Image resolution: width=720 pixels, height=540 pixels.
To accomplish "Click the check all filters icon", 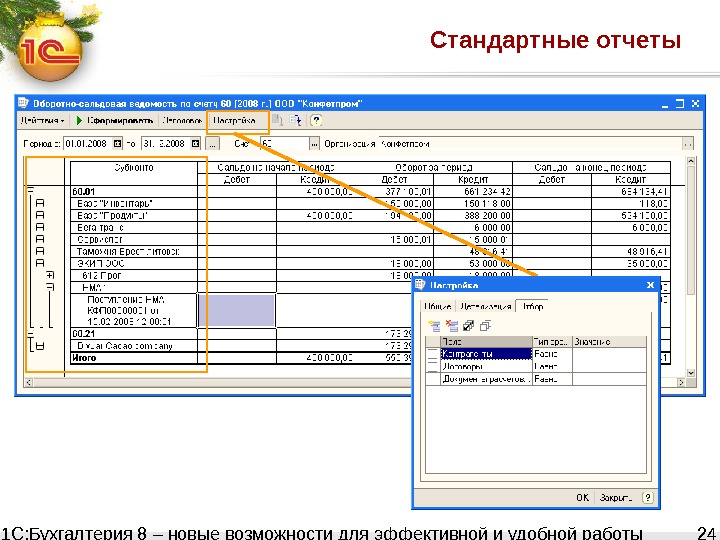I will tap(468, 326).
